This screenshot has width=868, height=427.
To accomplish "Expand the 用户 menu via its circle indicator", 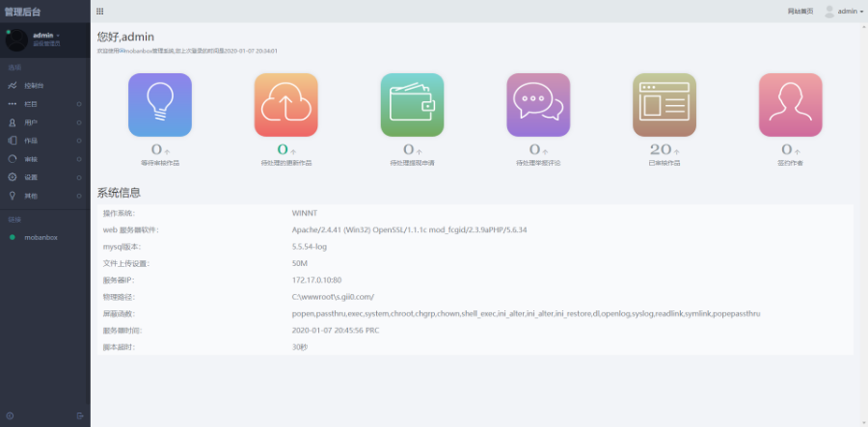I will (x=79, y=122).
